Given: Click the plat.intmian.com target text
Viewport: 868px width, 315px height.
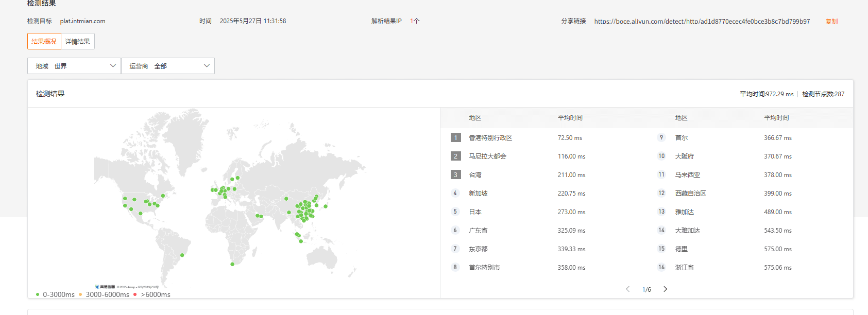Looking at the screenshot, I should [82, 21].
